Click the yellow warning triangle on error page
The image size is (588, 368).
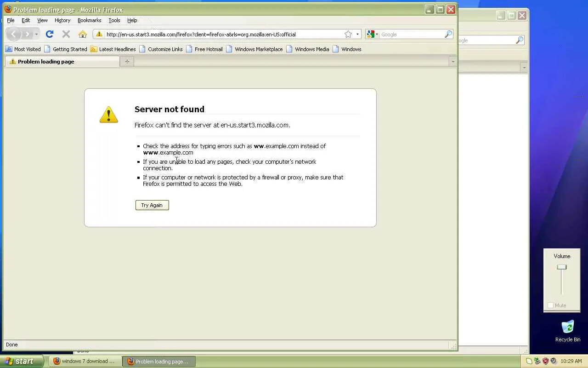[x=109, y=115]
